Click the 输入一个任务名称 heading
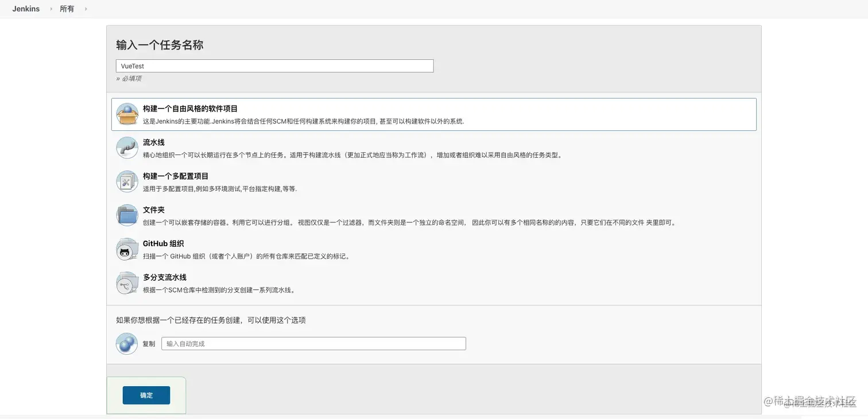This screenshot has height=419, width=868. click(x=160, y=45)
